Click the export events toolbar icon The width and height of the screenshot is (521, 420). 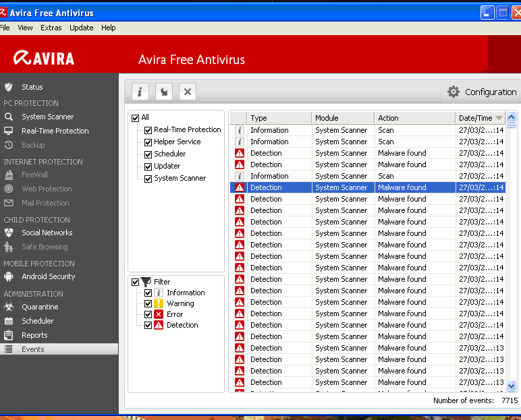(164, 92)
